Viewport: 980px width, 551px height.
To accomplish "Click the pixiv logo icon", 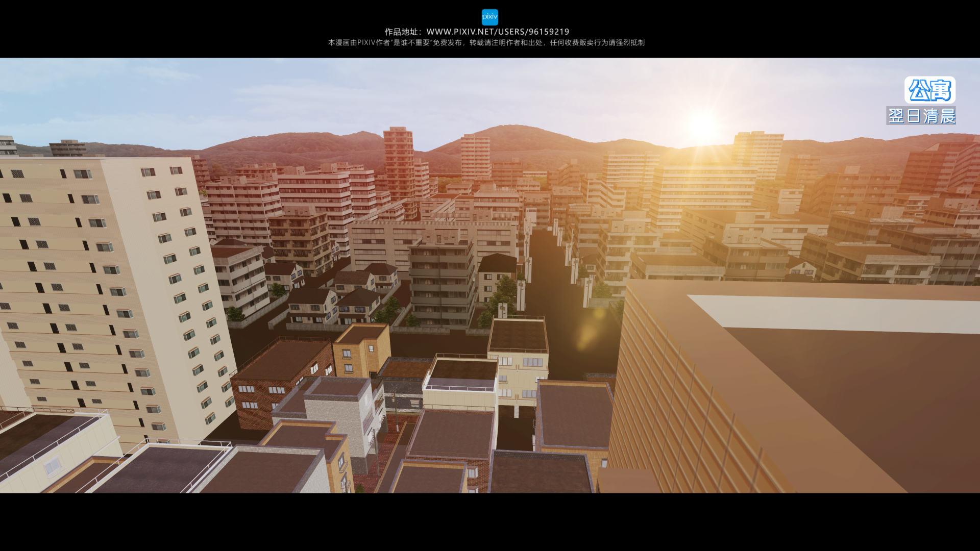I will click(489, 17).
